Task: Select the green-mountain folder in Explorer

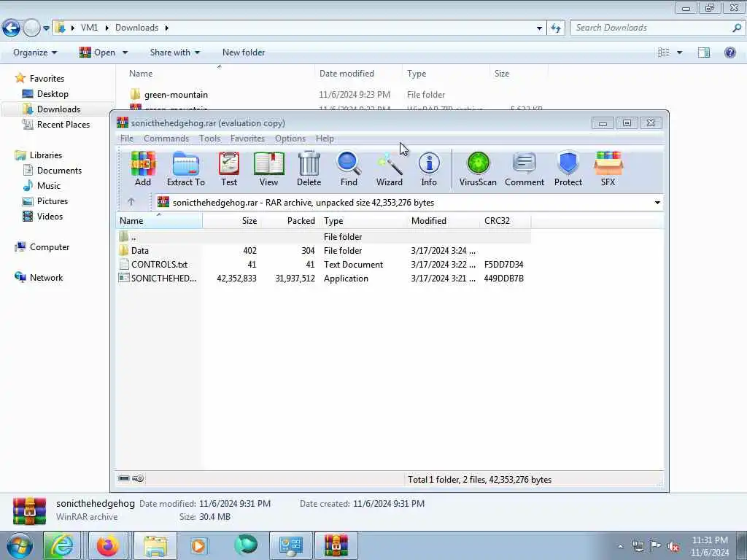Action: click(169, 95)
